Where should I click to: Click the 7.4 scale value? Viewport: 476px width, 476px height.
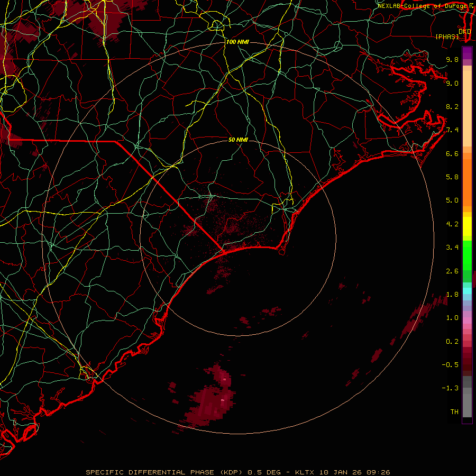(452, 130)
